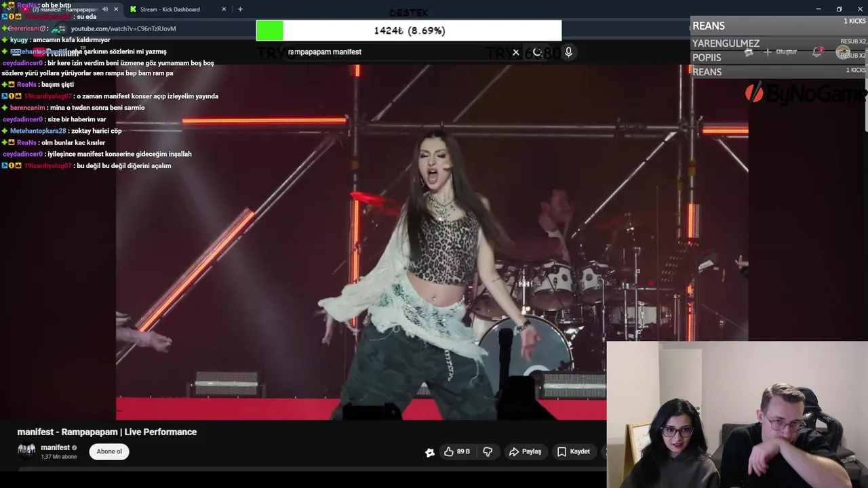This screenshot has width=868, height=488.
Task: Open the YouTube account avatar menu
Action: 843,52
